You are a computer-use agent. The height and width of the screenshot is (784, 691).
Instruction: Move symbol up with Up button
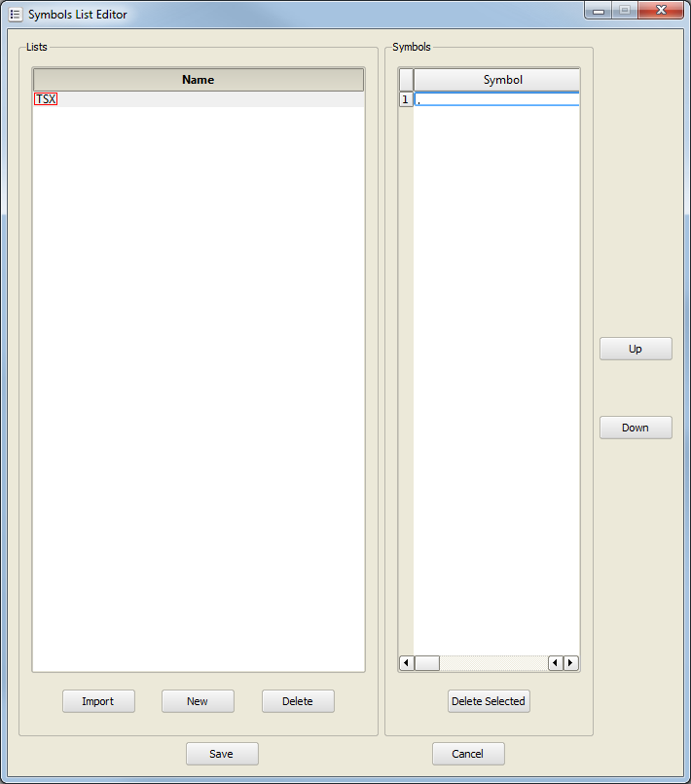point(636,349)
